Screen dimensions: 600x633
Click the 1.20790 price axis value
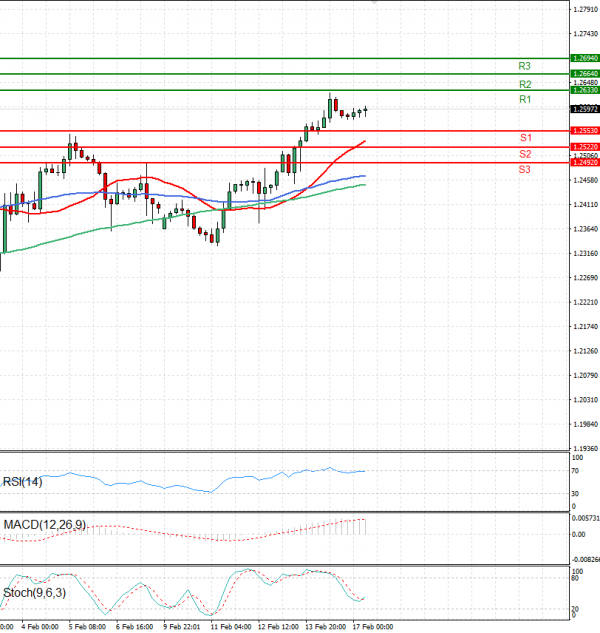[x=585, y=376]
